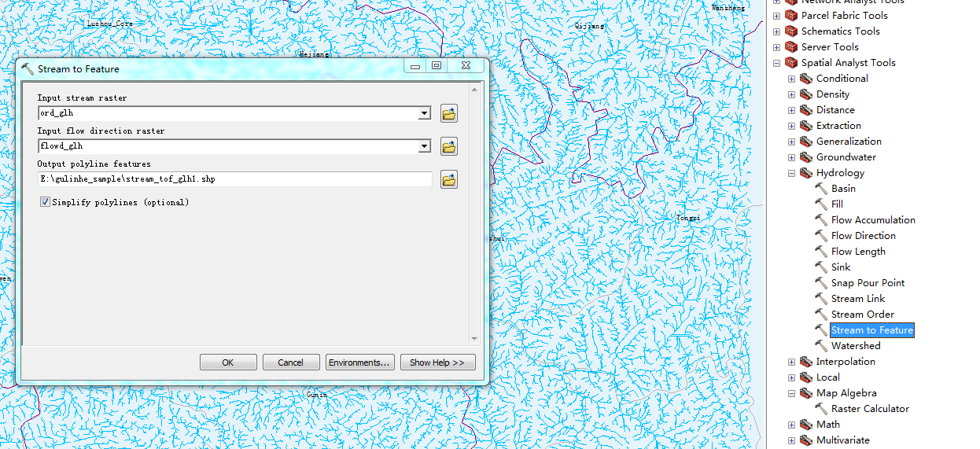Open the Stream Link tool
The image size is (980, 449).
[858, 299]
